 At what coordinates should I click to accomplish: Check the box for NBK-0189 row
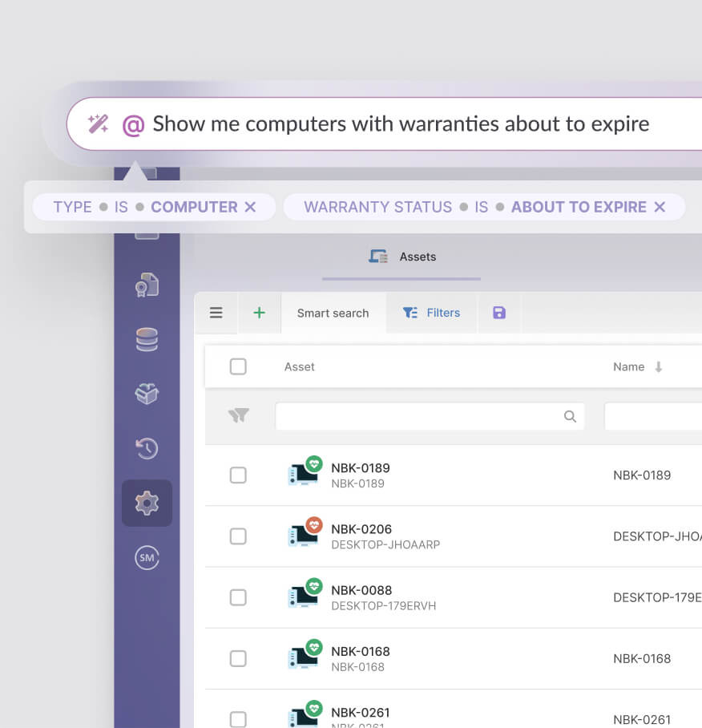coord(238,475)
